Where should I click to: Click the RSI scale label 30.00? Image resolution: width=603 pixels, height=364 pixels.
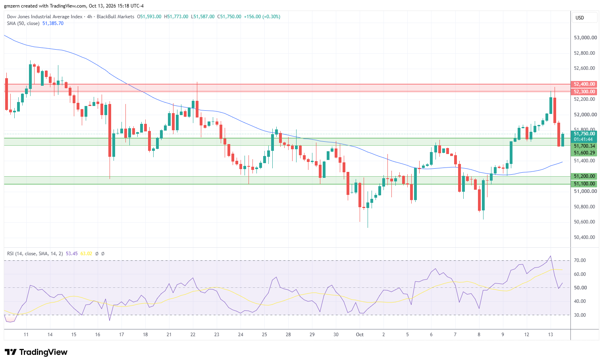coord(580,315)
